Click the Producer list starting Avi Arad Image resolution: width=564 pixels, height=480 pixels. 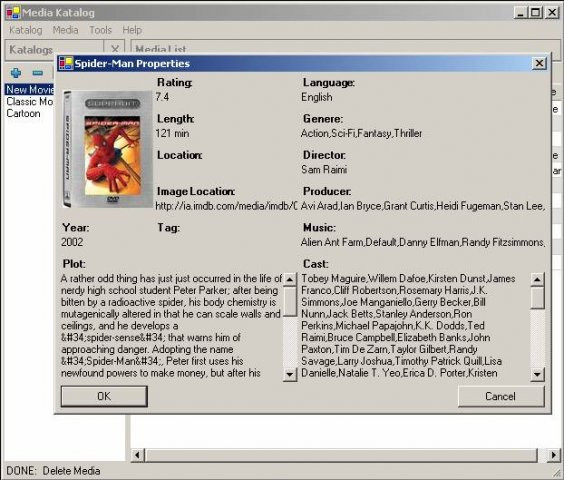tap(423, 206)
